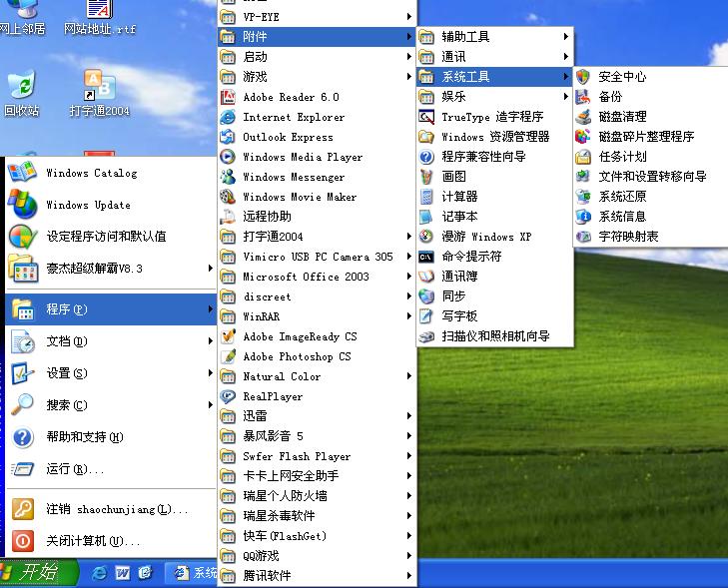Viewport: 728px width, 588px height.
Task: Expand the 辅助工具 submenu
Action: pos(495,37)
